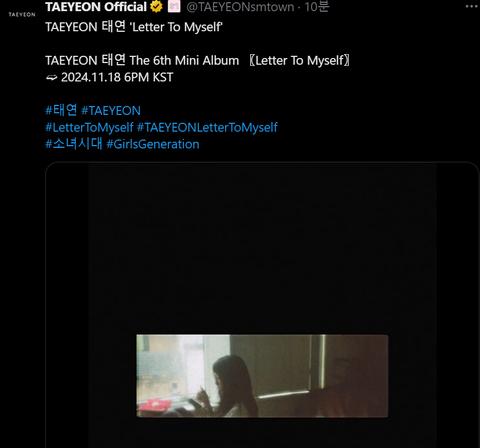480x448 pixels.
Task: Open the TAEYEON profile avatar
Action: (22, 14)
